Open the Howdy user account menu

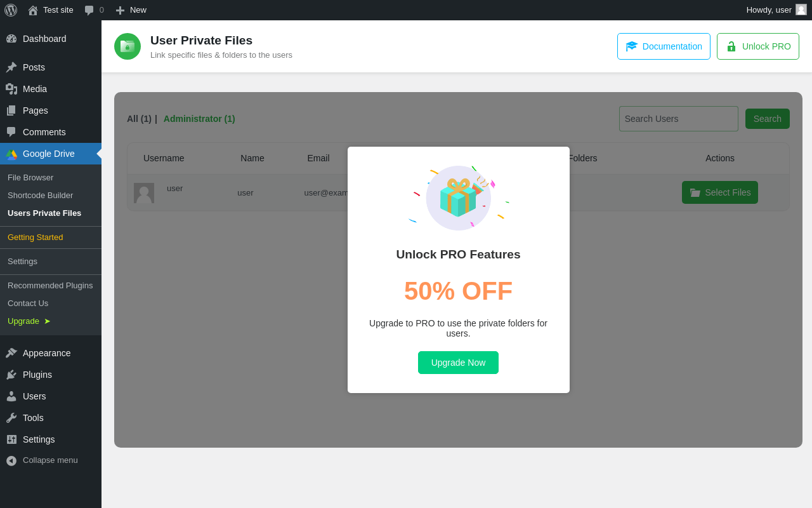tap(775, 10)
